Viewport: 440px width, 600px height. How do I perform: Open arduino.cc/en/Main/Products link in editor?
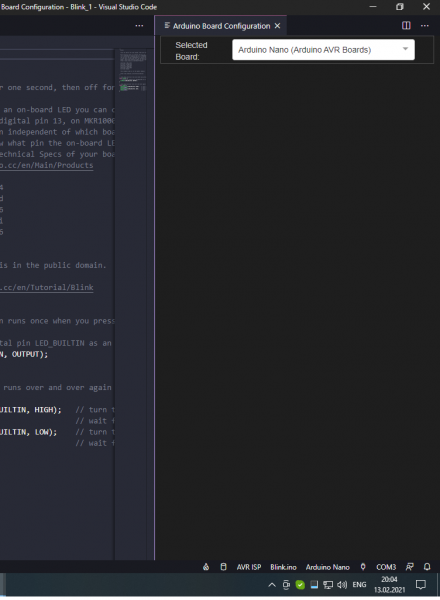46,165
